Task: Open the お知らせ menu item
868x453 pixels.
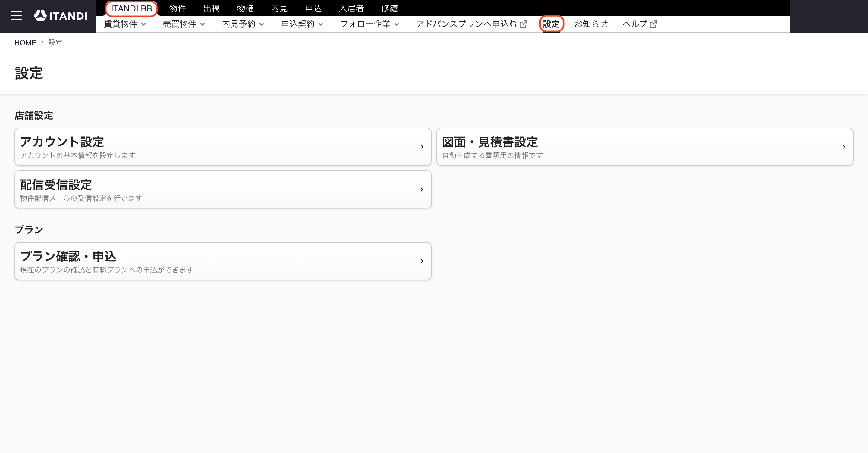Action: click(x=591, y=24)
